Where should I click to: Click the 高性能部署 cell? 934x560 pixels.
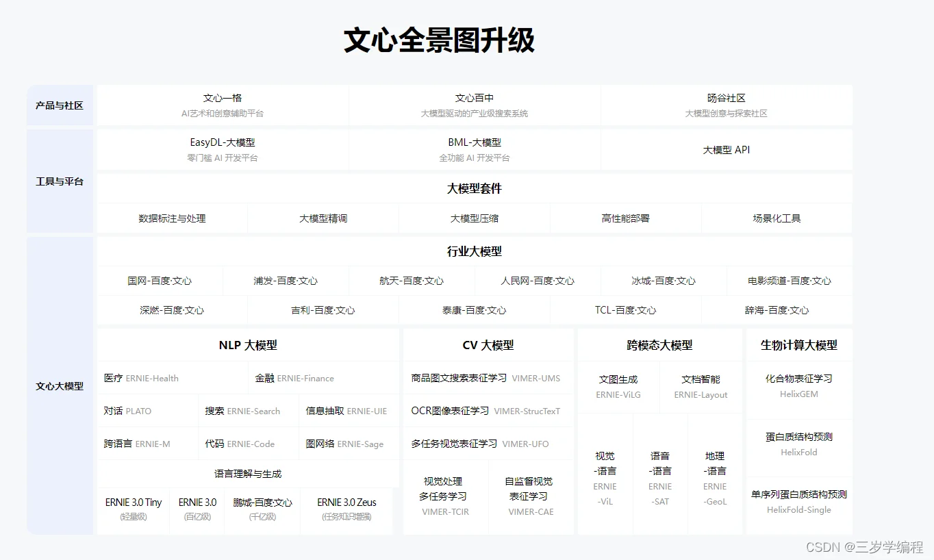(626, 218)
